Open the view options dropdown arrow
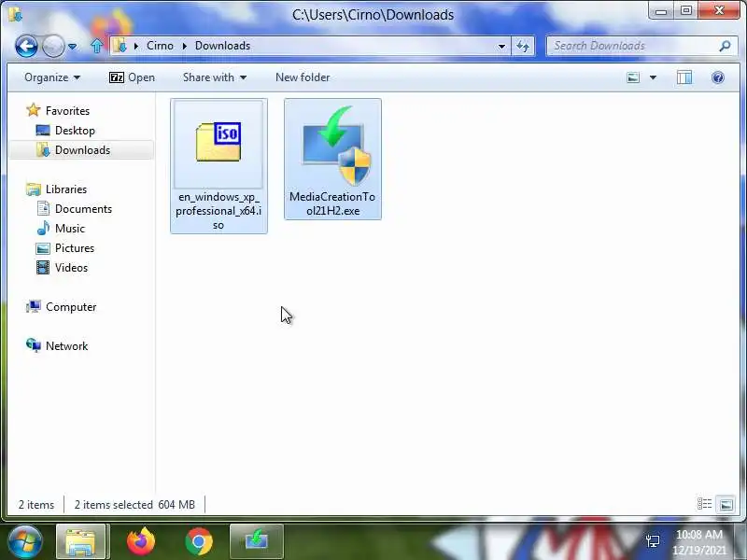Image resolution: width=747 pixels, height=560 pixels. [653, 77]
